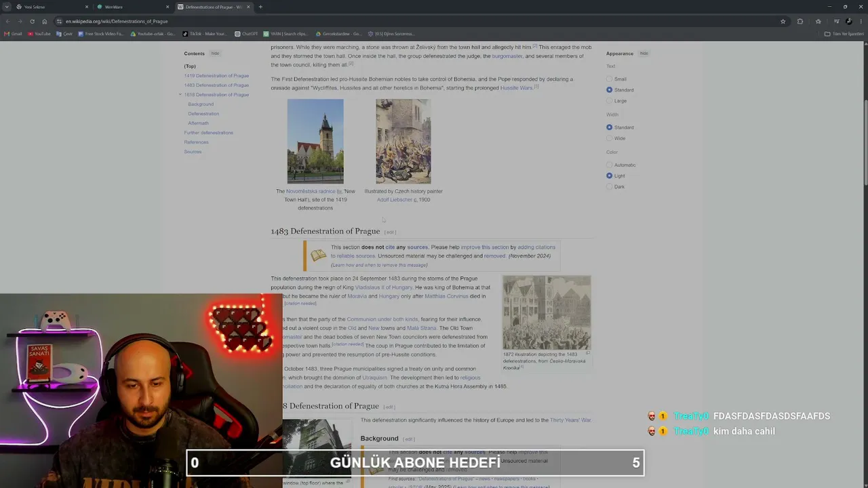This screenshot has width=868, height=488.
Task: Go back to previous page
Action: pos(7,21)
